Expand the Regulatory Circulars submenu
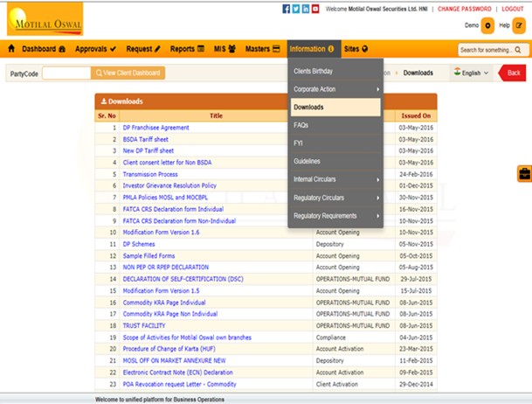Viewport: 532px width, 404px height. (x=335, y=198)
